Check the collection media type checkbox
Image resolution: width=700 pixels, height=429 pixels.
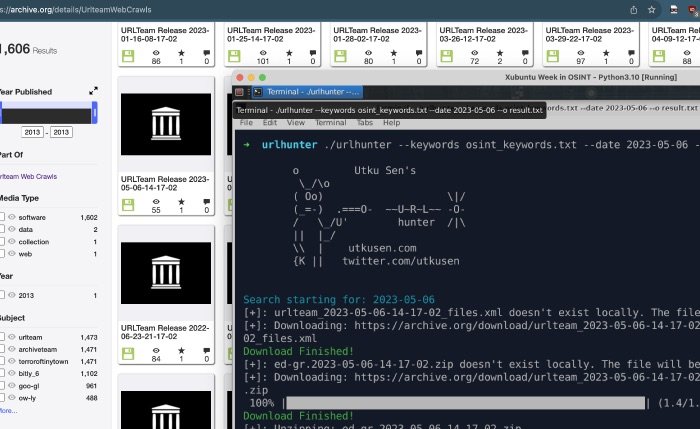click(2, 242)
